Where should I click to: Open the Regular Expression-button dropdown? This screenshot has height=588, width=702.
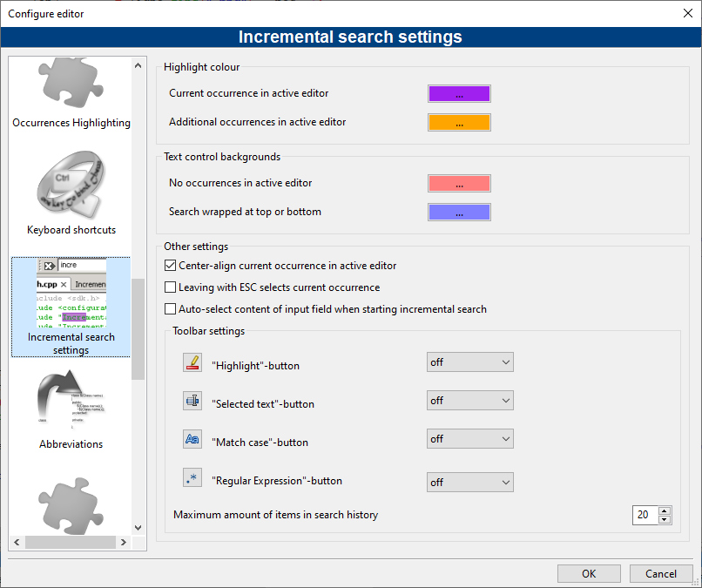[469, 483]
